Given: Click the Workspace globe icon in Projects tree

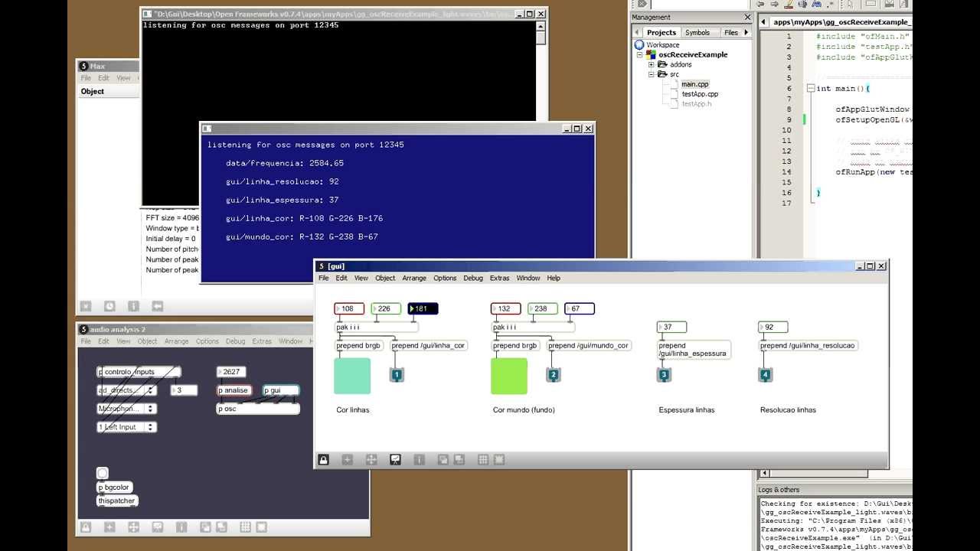Looking at the screenshot, I should point(639,45).
